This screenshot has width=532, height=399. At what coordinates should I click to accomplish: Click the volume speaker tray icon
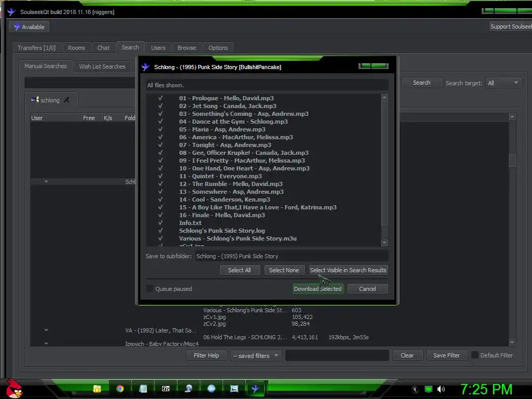441,389
